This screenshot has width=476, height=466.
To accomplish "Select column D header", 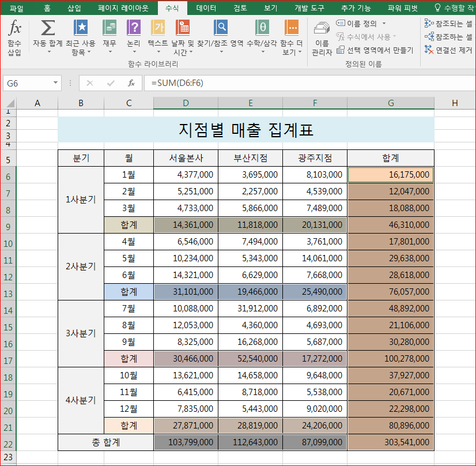I will coord(186,103).
